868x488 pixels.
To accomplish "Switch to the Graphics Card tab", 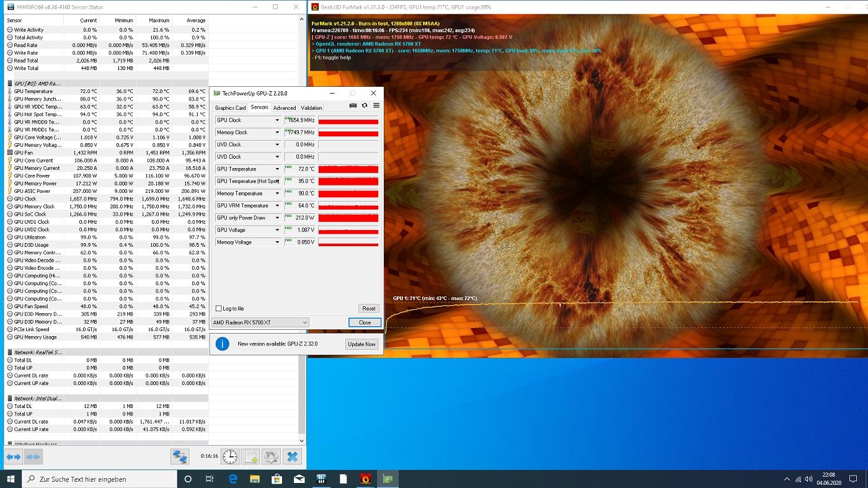I will tap(230, 108).
